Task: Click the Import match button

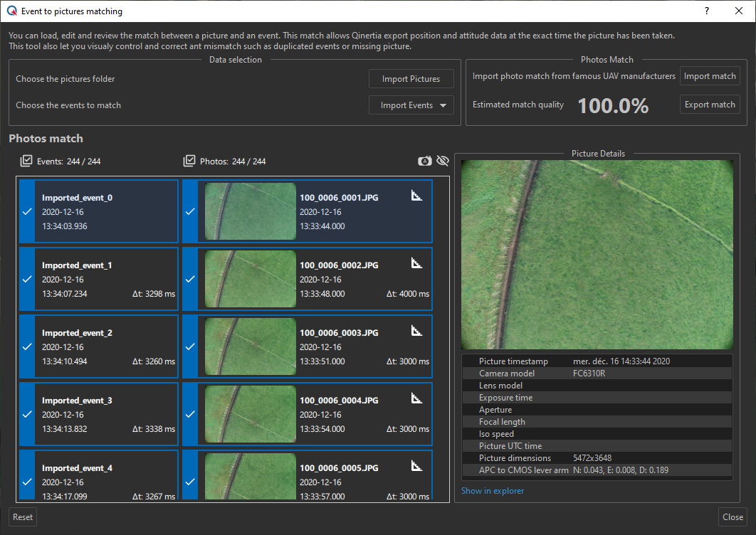Action: point(710,76)
